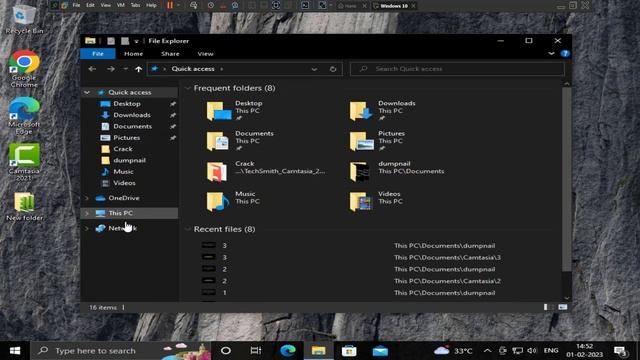This screenshot has width=640, height=360.
Task: Open the recent locations dropdown arrow
Action: [x=126, y=69]
